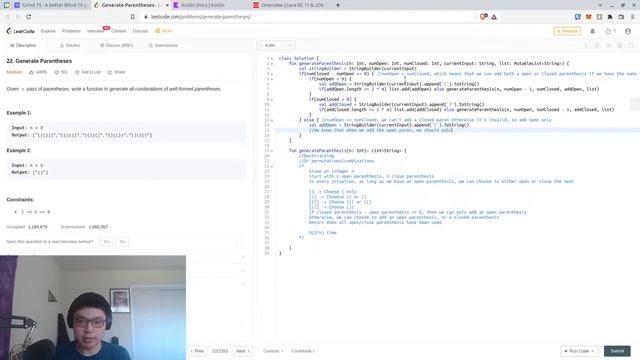Switch to Java SE Overview browser tab

(290, 5)
